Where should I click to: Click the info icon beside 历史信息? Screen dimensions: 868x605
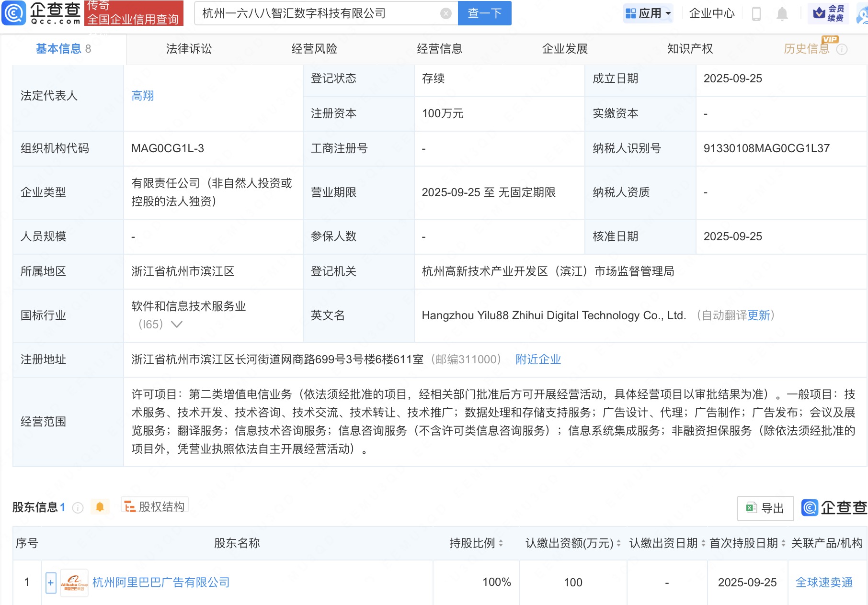click(x=842, y=49)
